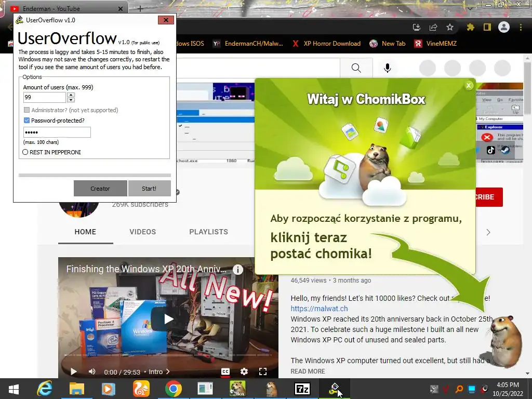Open File Explorer from taskbar
Screen dimensions: 532x399
77,389
